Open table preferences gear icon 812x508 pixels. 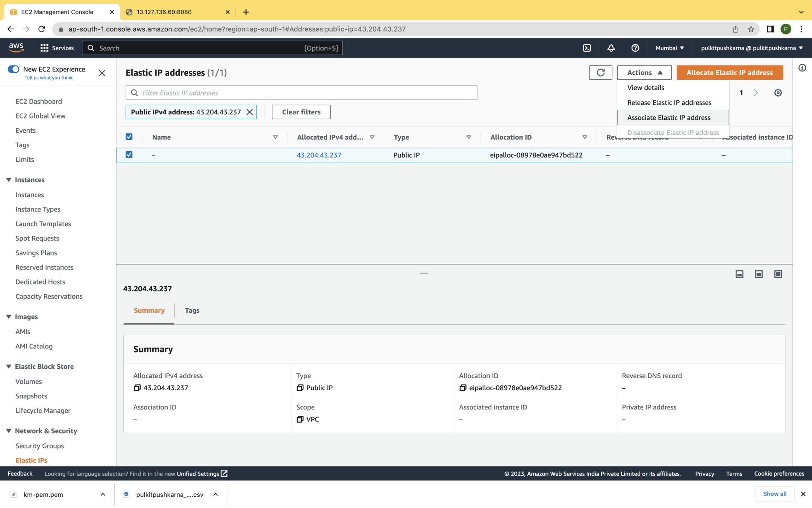click(x=778, y=93)
